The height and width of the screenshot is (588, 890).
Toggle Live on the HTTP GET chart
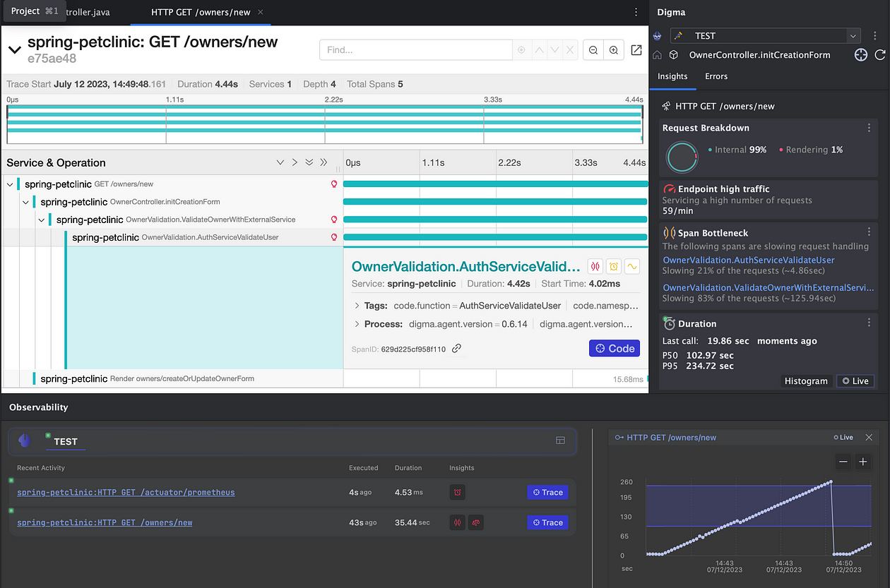click(x=843, y=437)
